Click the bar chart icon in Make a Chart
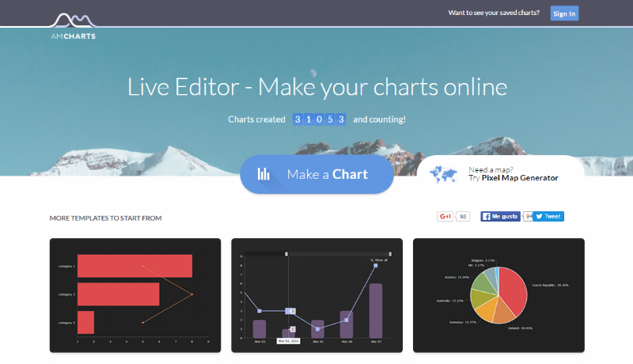Screen dimensions: 633x364 (264, 174)
